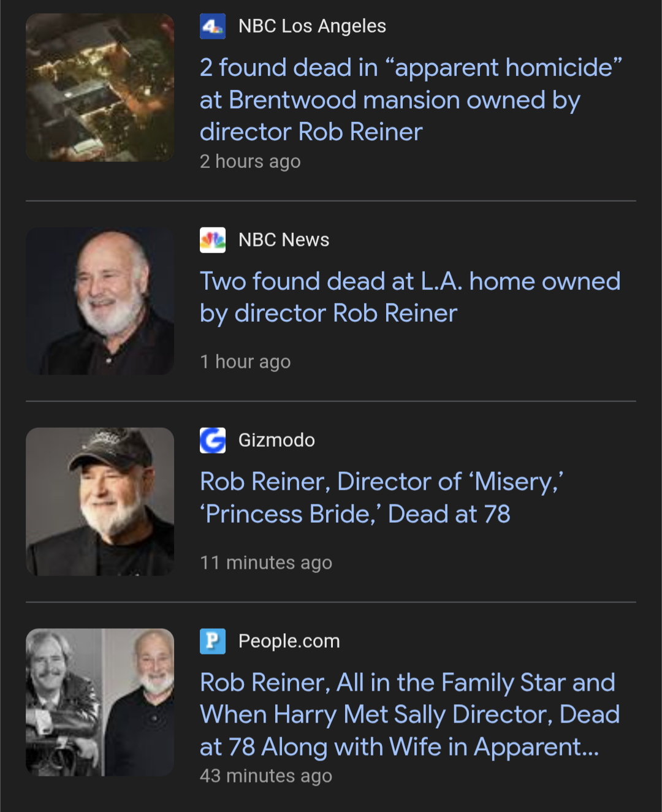
Task: Select the NBC Los Angeles source name
Action: (x=312, y=26)
